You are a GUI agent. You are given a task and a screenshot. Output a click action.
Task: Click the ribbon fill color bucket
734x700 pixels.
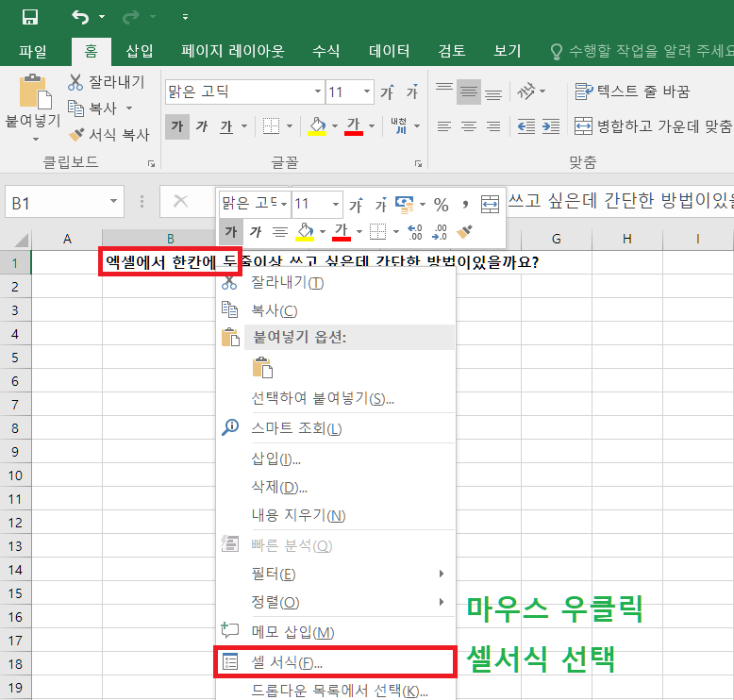[x=317, y=126]
